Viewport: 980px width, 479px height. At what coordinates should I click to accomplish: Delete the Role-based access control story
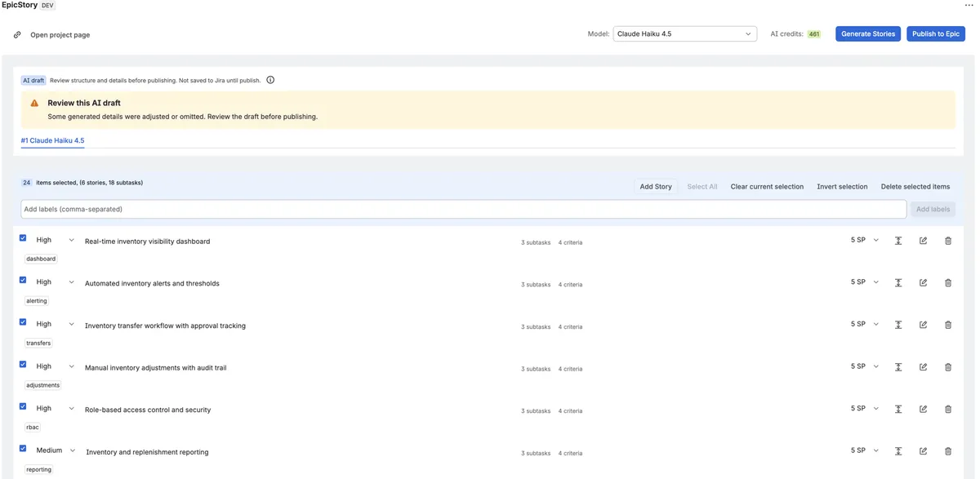tap(948, 409)
